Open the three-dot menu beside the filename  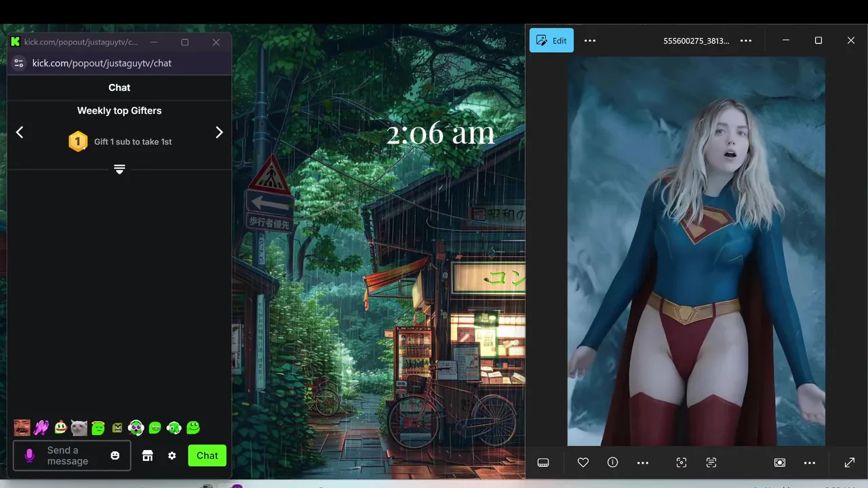click(x=746, y=41)
